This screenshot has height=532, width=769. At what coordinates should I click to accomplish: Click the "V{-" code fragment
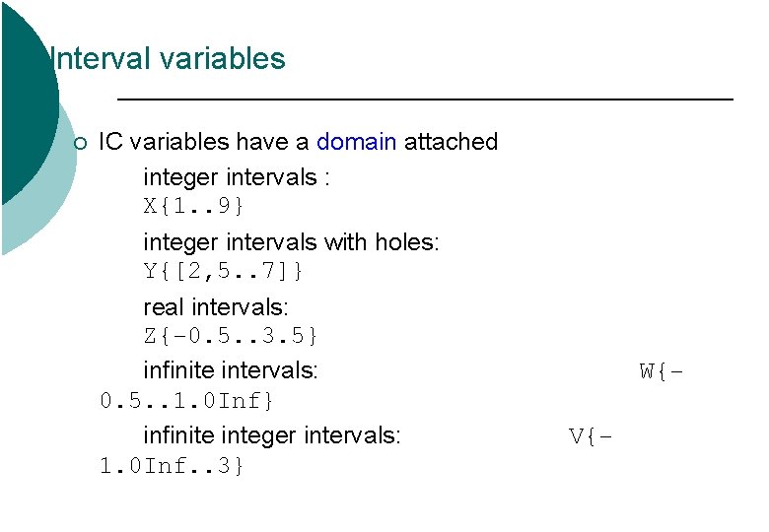tap(592, 435)
